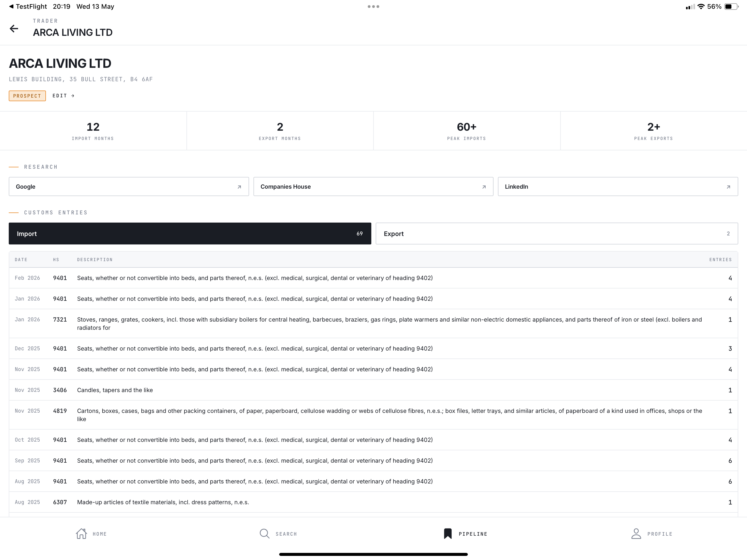Go to PIPELINE tab label

click(x=473, y=534)
